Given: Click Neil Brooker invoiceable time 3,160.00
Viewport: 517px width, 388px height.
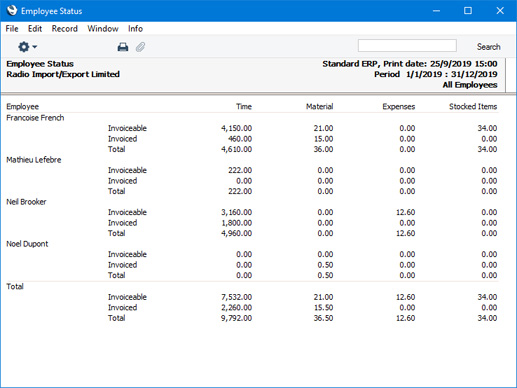Looking at the screenshot, I should 236,212.
